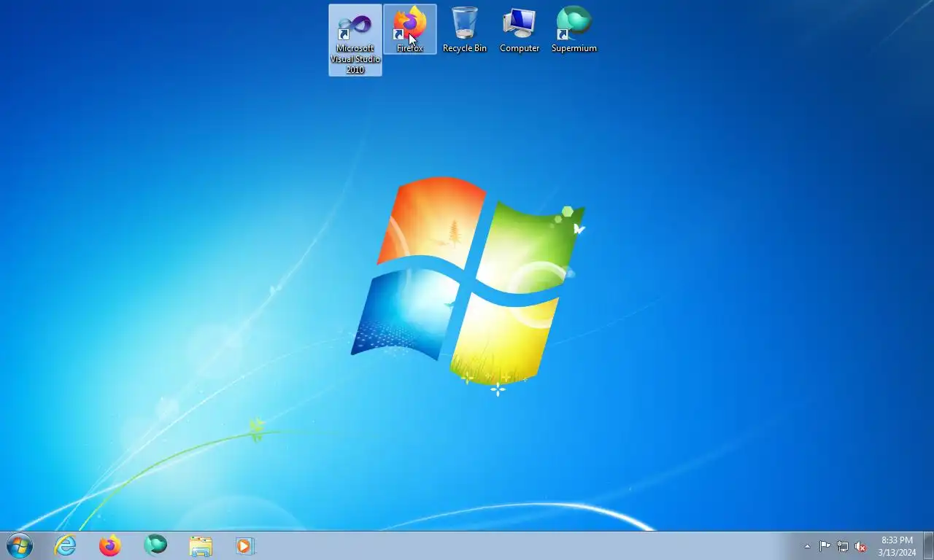
Task: Open the Windows Start menu orb
Action: (19, 545)
